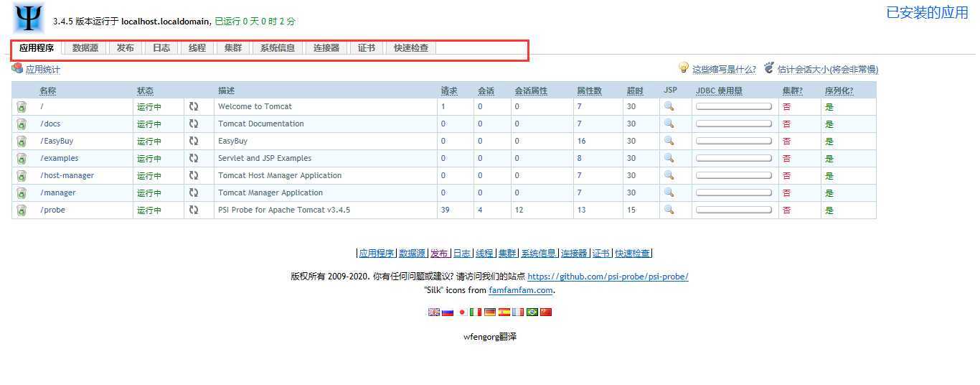980x385 pixels.
Task: Open the 线程 tab
Action: tap(197, 48)
